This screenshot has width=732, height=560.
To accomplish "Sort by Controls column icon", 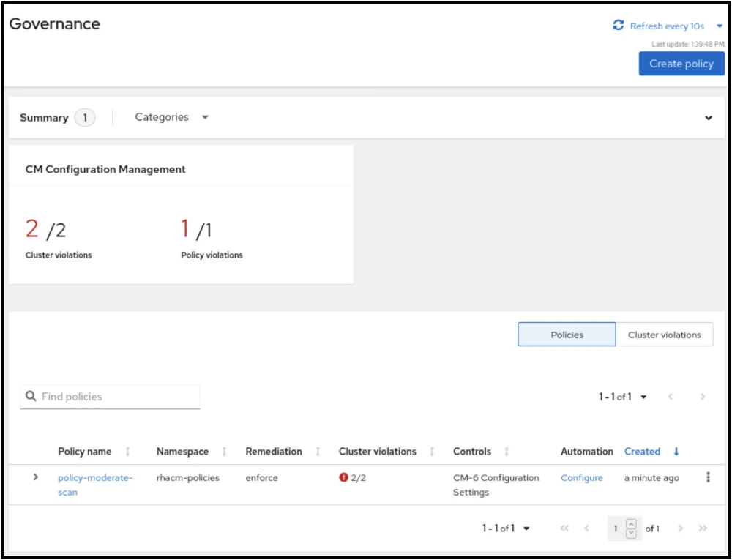I will pos(507,452).
